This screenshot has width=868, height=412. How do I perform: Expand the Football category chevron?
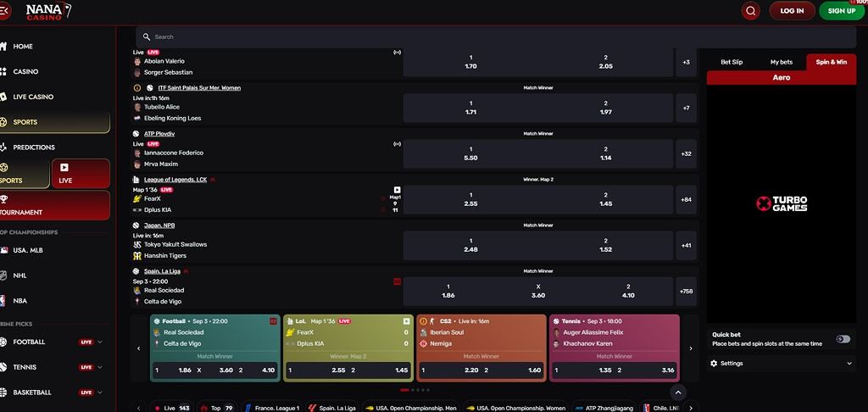click(100, 342)
